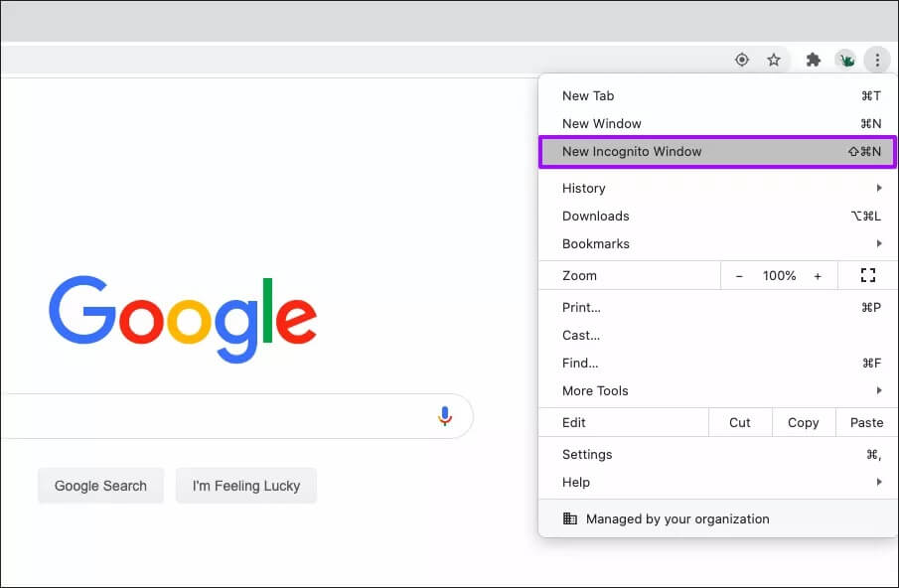The image size is (899, 588).
Task: Open the profile avatar in toolbar
Action: (845, 60)
